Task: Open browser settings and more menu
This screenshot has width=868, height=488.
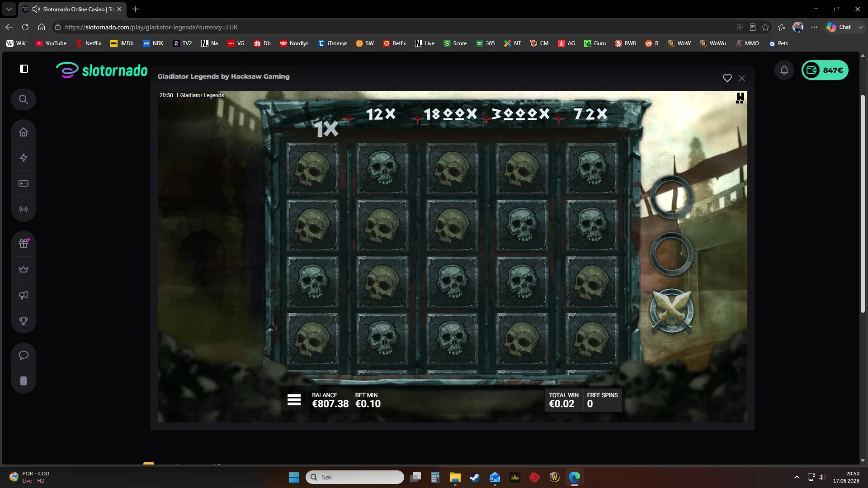Action: click(x=814, y=27)
